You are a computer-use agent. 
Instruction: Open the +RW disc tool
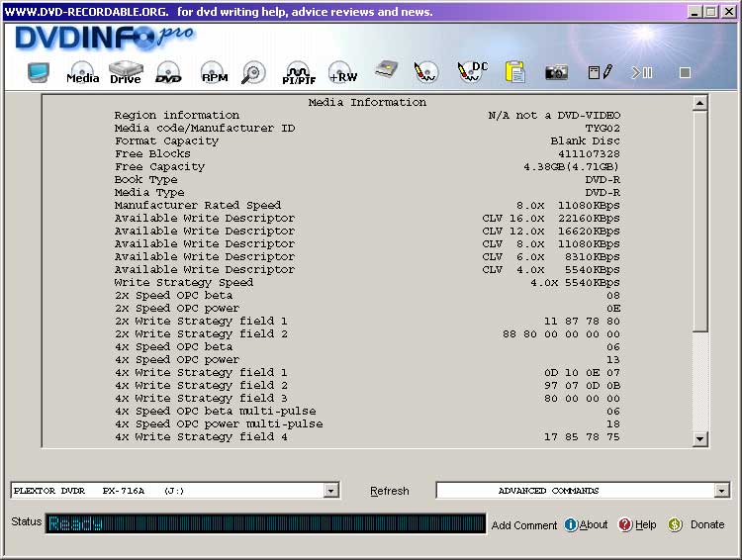(x=342, y=73)
